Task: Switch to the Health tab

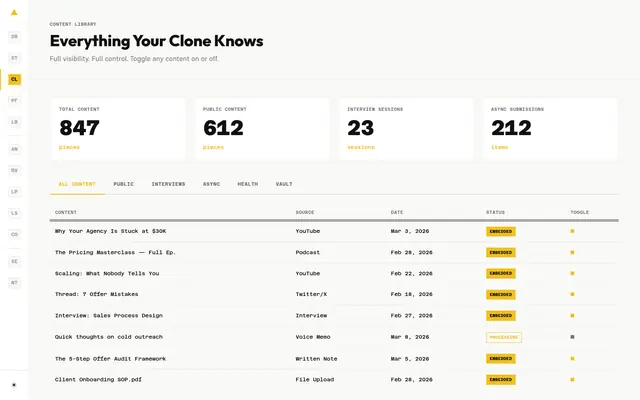Action: click(248, 184)
